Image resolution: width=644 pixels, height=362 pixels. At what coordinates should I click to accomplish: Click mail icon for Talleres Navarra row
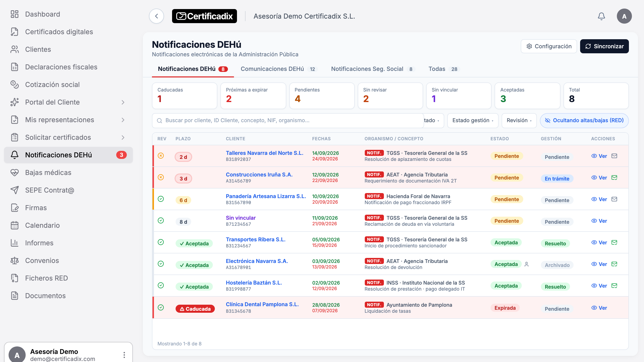coord(614,156)
